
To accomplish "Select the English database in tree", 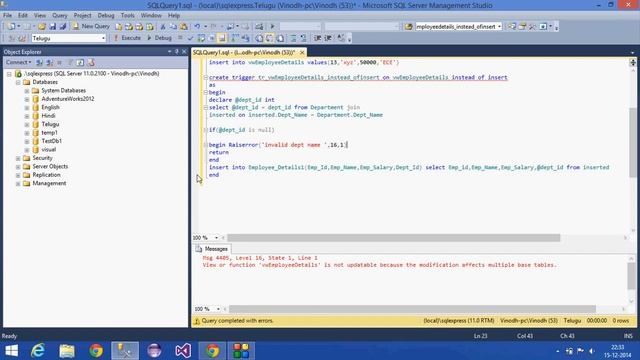I will (x=50, y=107).
